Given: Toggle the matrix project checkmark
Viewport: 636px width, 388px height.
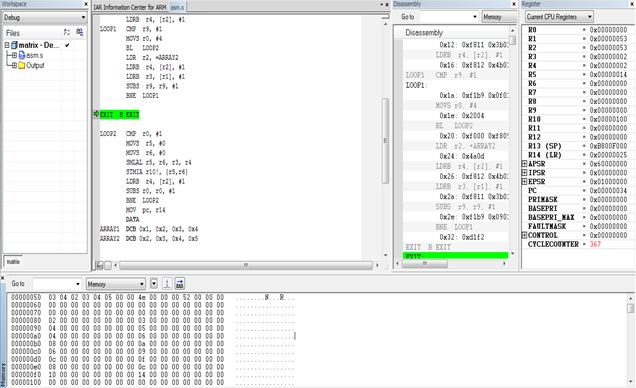Looking at the screenshot, I should click(x=67, y=45).
